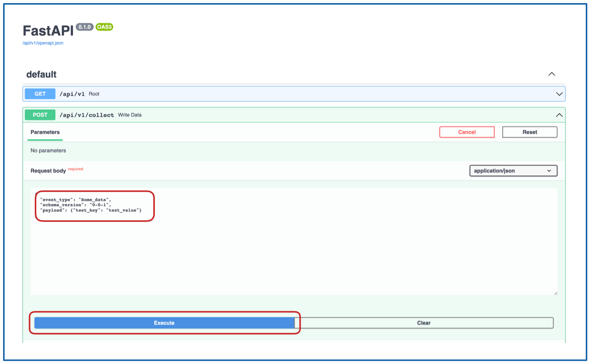Open the /api/v1/openapi.json link

tap(42, 43)
